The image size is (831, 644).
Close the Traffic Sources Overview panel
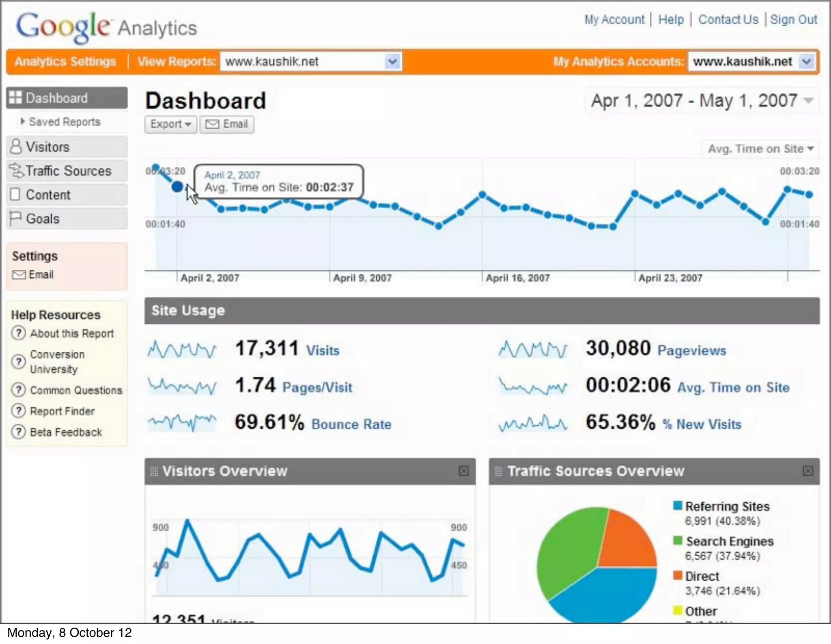click(808, 471)
